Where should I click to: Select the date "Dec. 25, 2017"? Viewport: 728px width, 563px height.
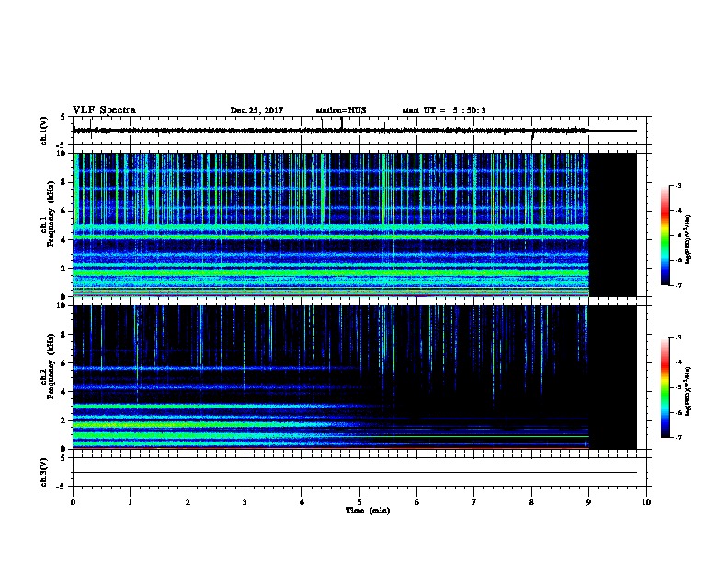click(x=256, y=110)
